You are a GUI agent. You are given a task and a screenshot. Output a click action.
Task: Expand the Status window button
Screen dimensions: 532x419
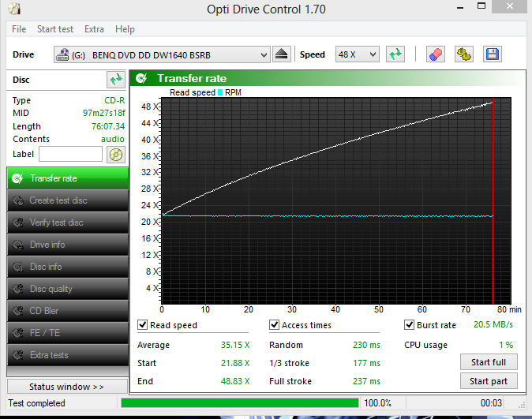point(68,387)
